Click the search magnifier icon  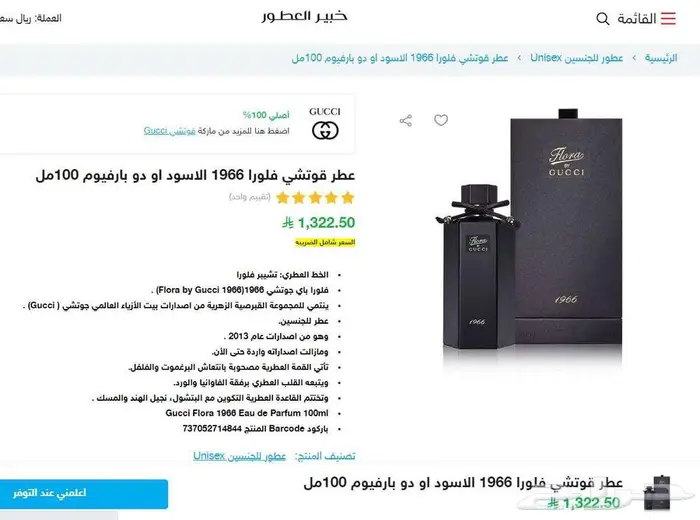[x=603, y=19]
